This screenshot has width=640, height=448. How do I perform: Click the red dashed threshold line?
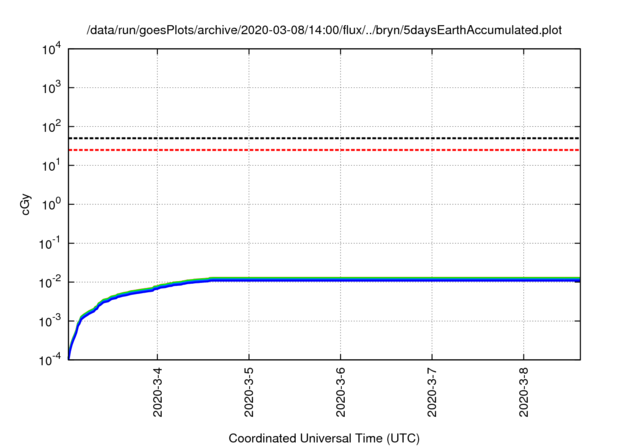[324, 150]
